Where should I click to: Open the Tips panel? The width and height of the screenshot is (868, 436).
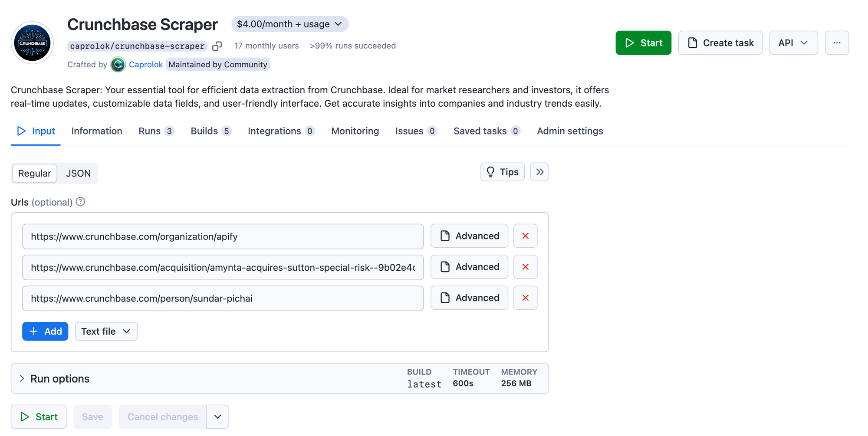point(502,172)
